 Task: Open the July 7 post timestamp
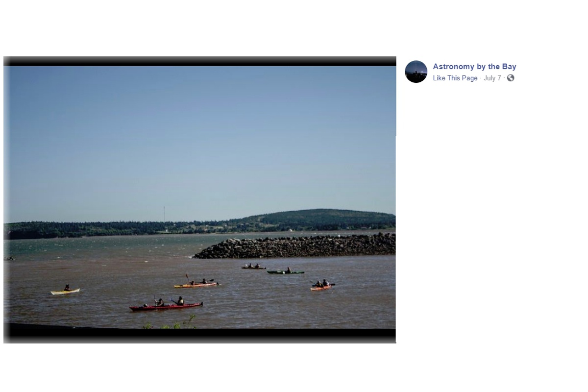492,78
